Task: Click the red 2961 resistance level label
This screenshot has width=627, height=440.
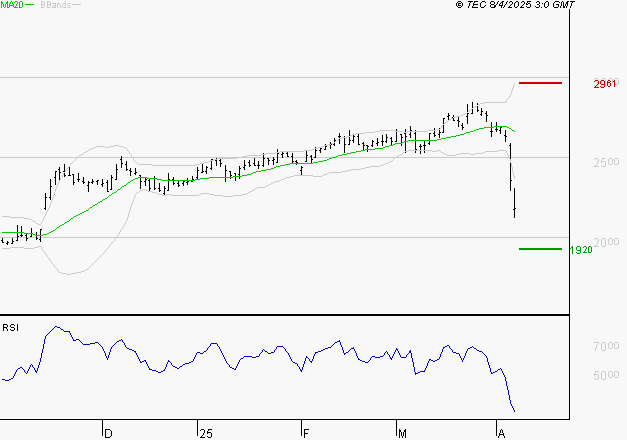Action: [605, 84]
